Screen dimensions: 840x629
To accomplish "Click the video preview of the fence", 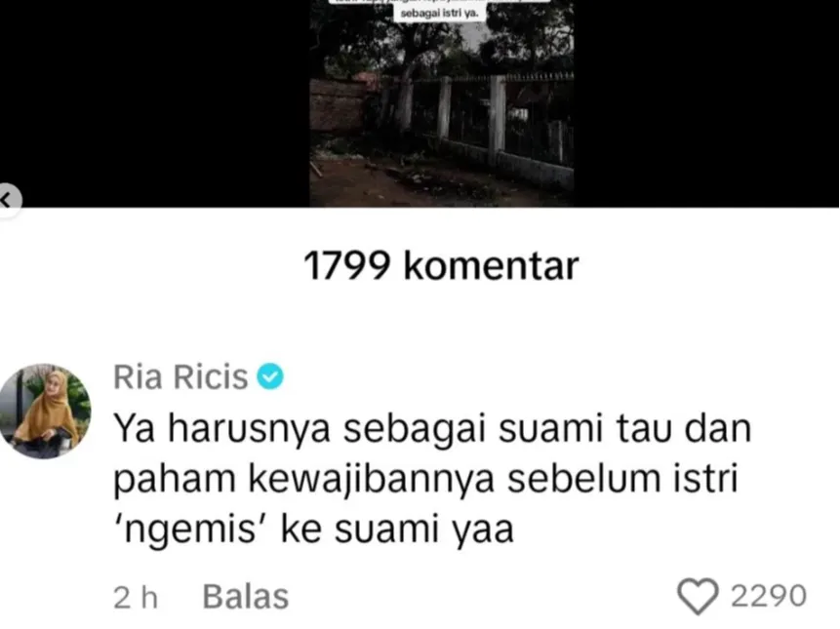I will coord(441,103).
